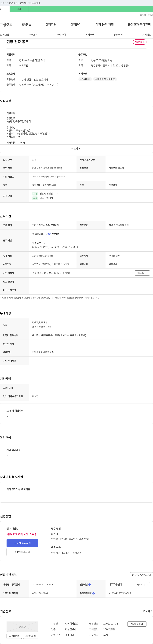Report fake ad via 거짓구인광고 신고

point(142,575)
